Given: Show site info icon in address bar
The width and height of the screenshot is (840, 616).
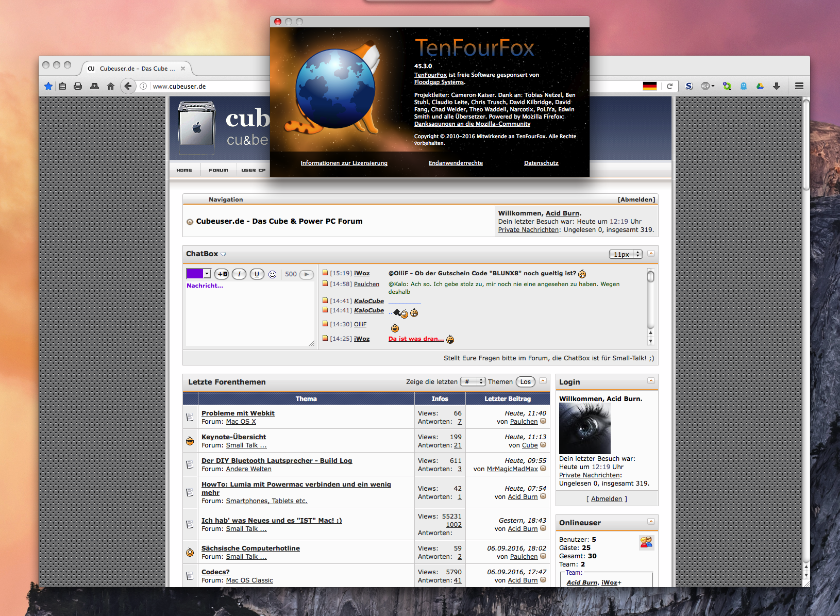Looking at the screenshot, I should point(143,86).
